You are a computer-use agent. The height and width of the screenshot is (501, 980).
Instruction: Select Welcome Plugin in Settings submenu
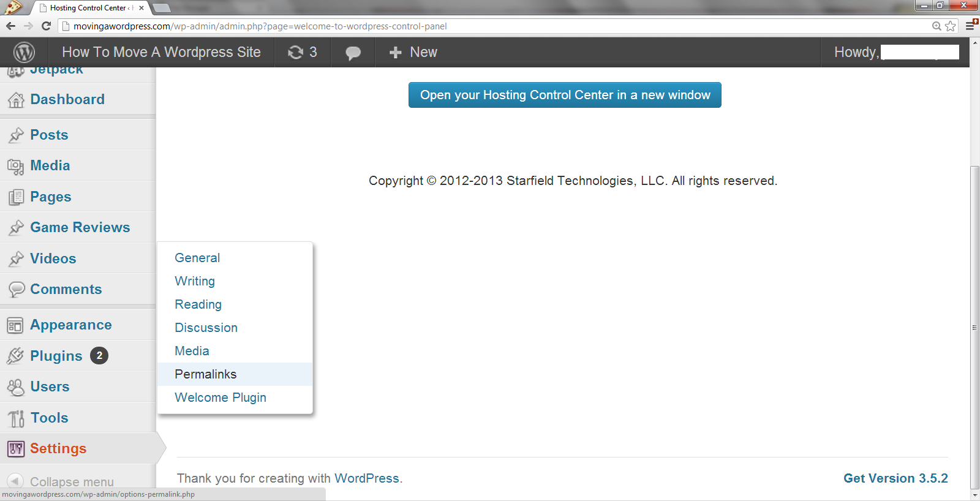pyautogui.click(x=221, y=397)
